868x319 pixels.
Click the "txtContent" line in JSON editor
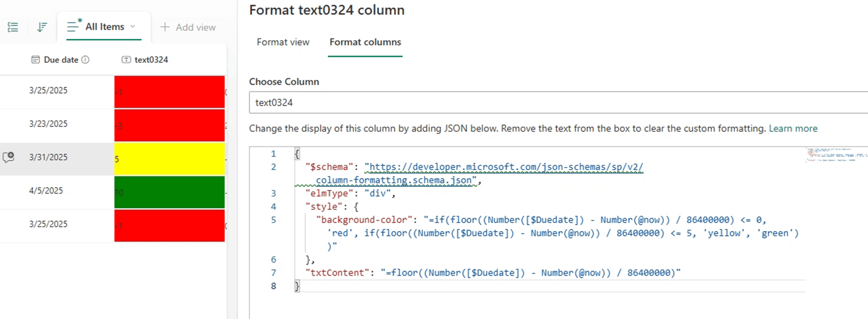click(x=493, y=273)
